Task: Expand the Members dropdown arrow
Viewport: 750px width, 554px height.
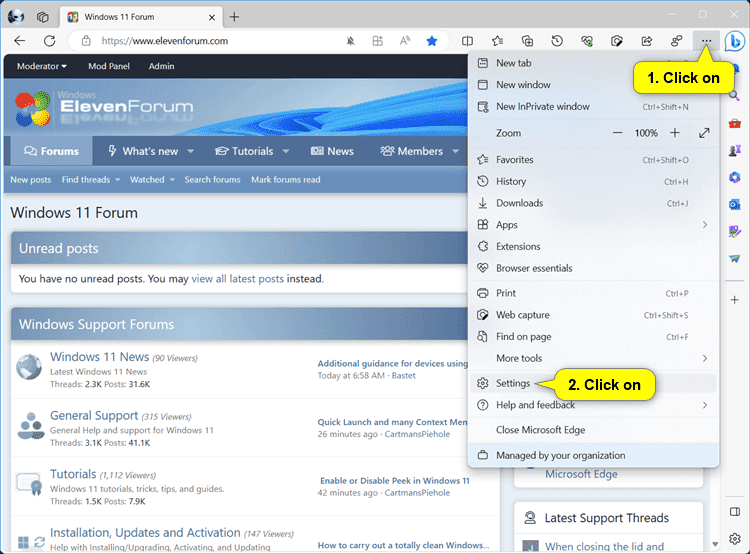Action: [x=455, y=151]
